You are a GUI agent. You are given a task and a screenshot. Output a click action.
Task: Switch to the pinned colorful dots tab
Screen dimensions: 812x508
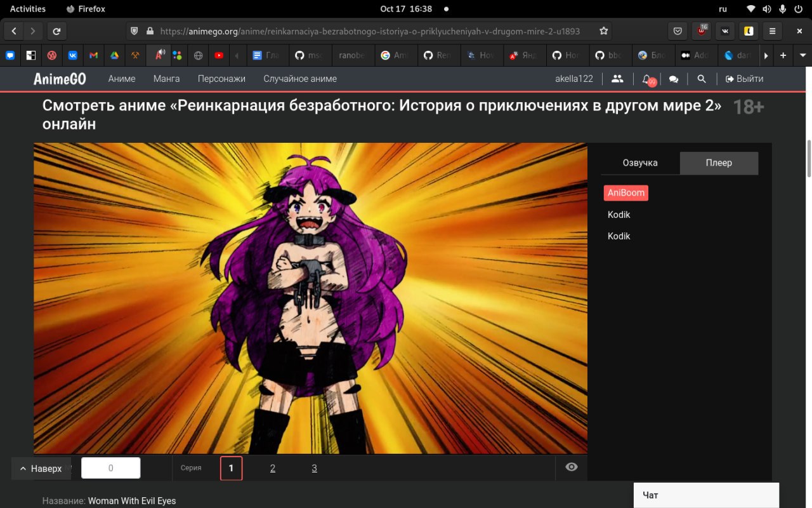(x=178, y=55)
